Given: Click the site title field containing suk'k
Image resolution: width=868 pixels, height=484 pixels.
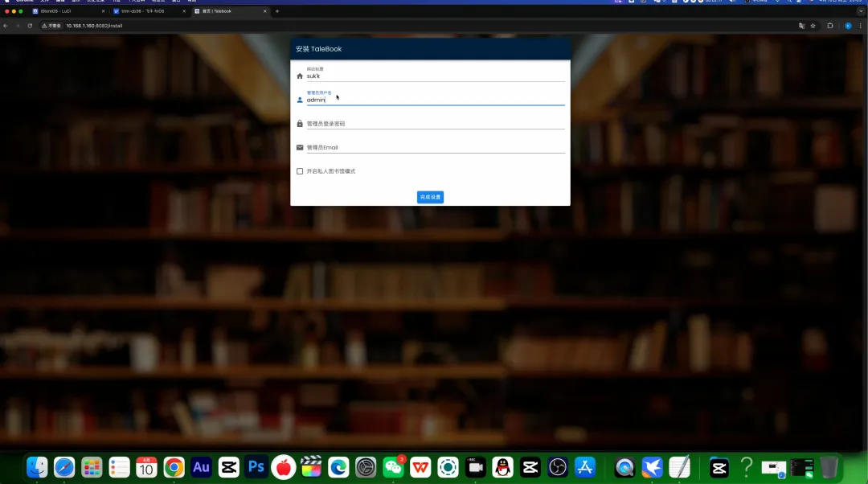Looking at the screenshot, I should coord(436,76).
